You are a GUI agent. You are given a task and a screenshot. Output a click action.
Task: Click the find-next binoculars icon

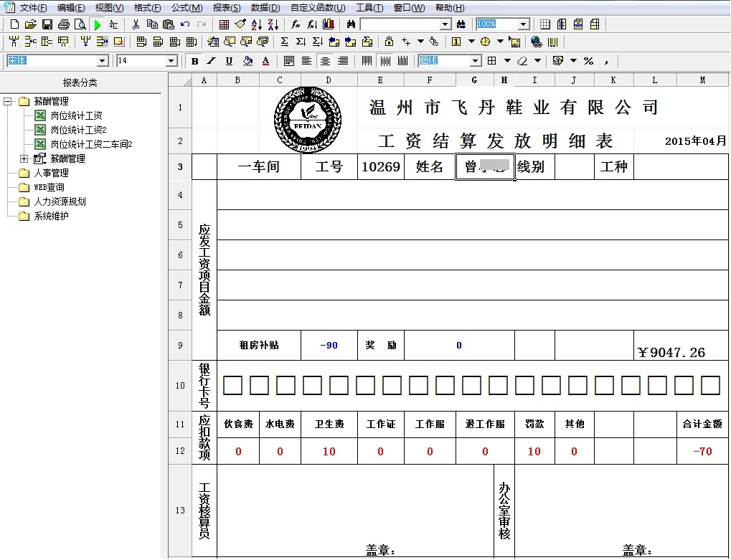coord(461,24)
